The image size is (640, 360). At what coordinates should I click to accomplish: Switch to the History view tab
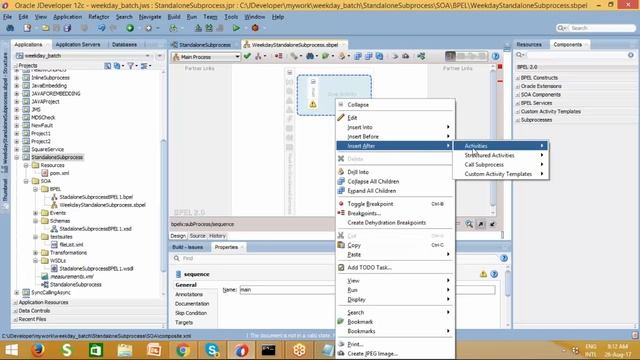217,236
